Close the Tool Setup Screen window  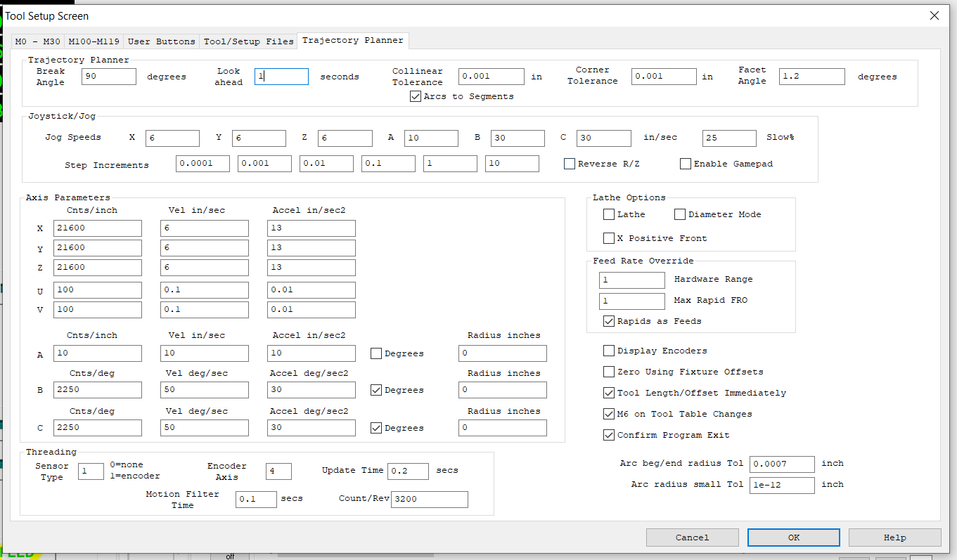click(x=934, y=15)
